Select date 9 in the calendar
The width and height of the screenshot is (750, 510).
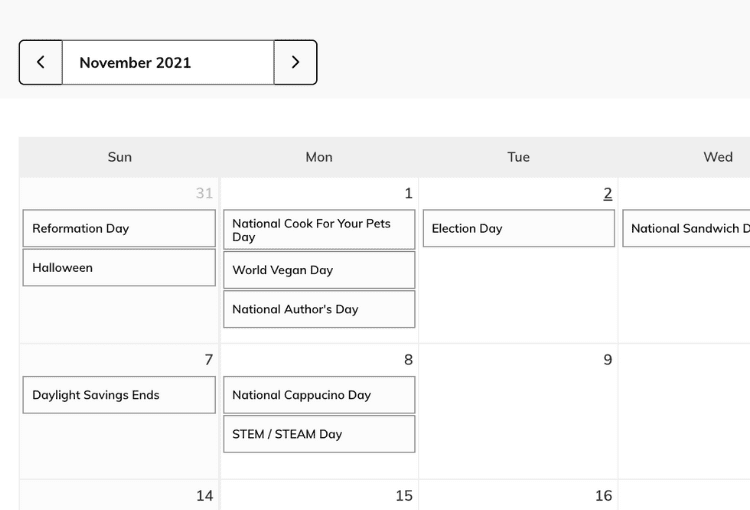click(607, 360)
